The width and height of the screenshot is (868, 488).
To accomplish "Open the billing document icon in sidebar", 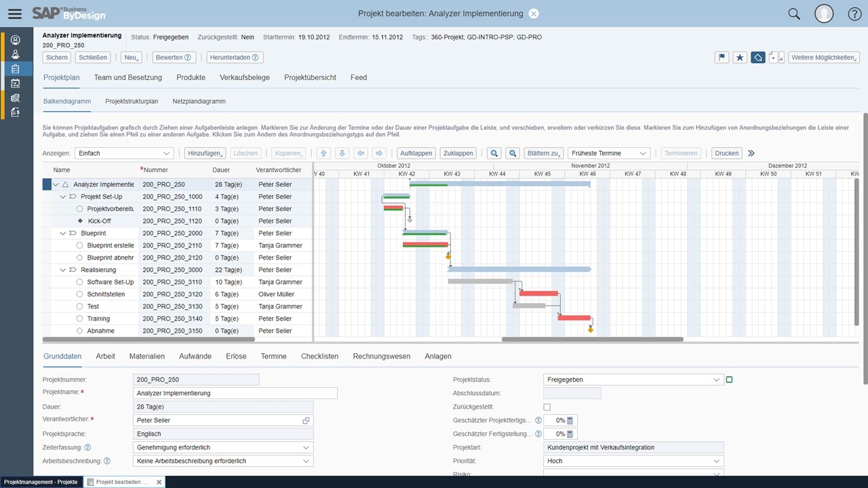I will (x=15, y=112).
